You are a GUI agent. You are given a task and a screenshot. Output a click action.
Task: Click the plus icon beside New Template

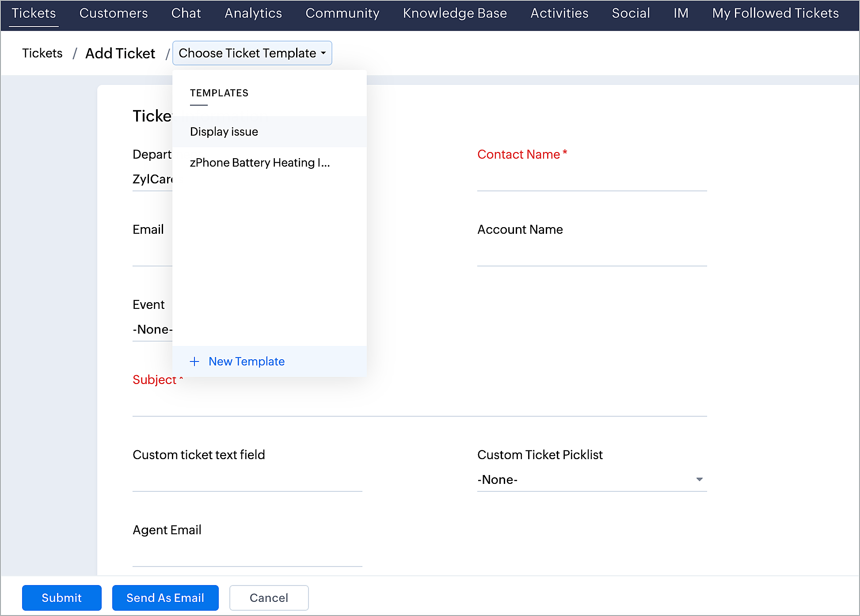(x=194, y=361)
